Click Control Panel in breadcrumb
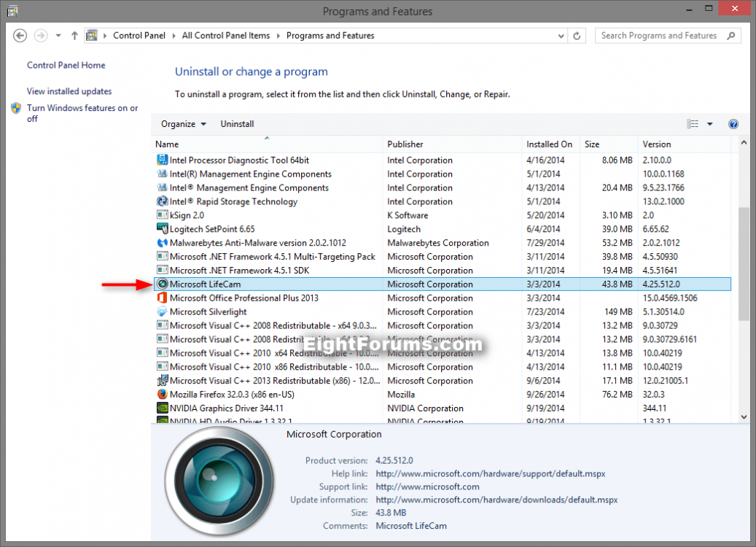 [x=139, y=36]
